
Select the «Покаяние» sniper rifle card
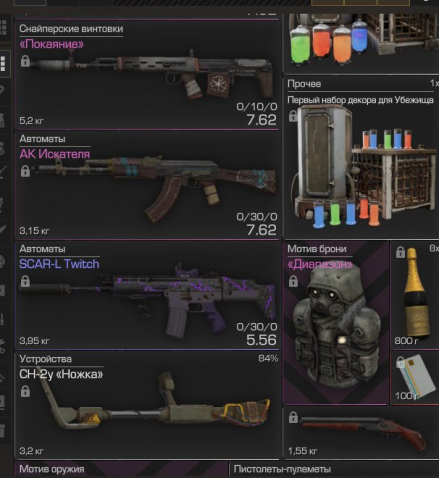pyautogui.click(x=147, y=74)
